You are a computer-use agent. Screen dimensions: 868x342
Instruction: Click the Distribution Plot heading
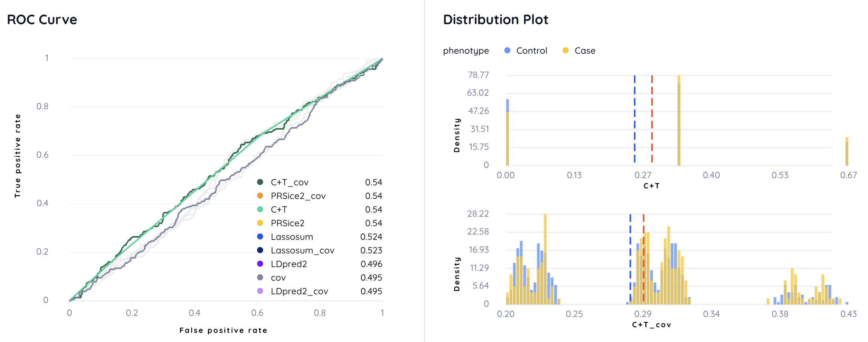496,20
